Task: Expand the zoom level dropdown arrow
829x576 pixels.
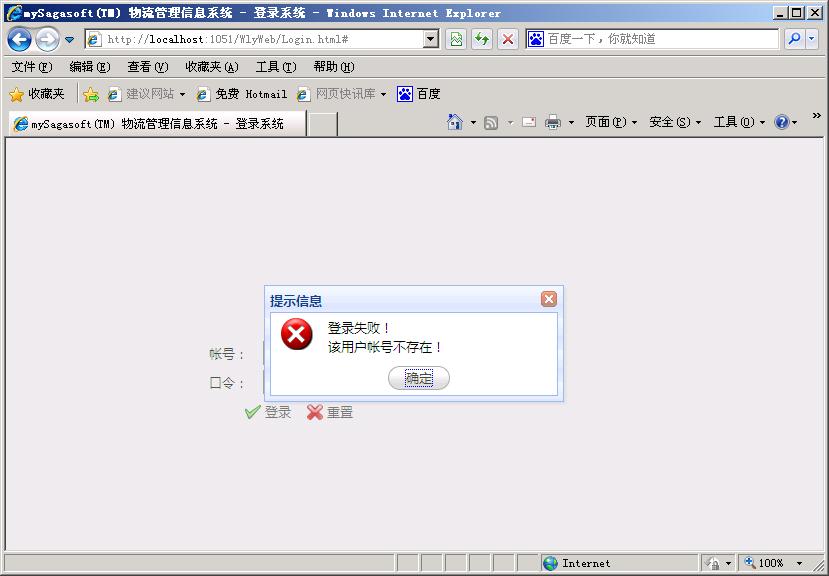Action: (x=799, y=563)
